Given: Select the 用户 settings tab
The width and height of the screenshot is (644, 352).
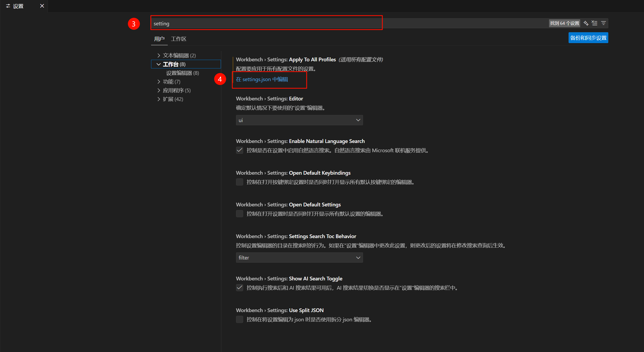Looking at the screenshot, I should 159,39.
